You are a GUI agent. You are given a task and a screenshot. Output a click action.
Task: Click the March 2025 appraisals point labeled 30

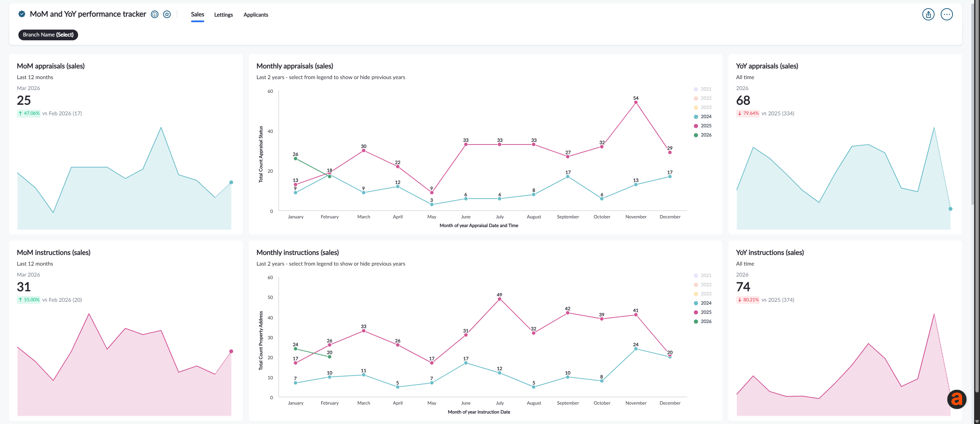click(364, 151)
